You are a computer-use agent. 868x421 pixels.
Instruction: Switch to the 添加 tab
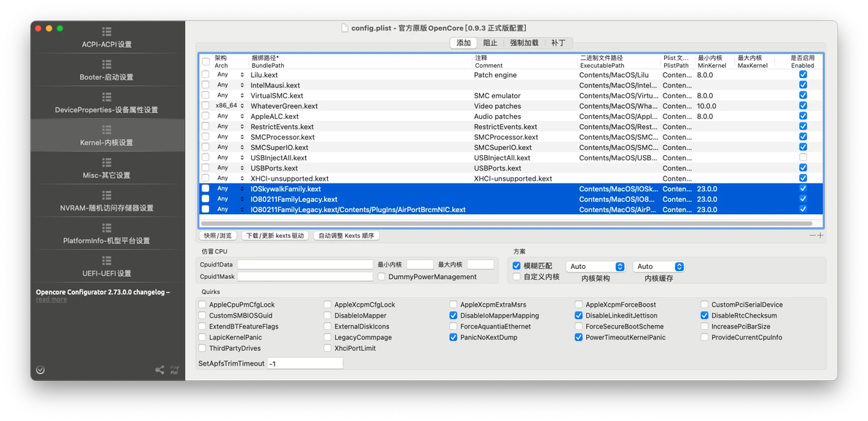pyautogui.click(x=463, y=43)
